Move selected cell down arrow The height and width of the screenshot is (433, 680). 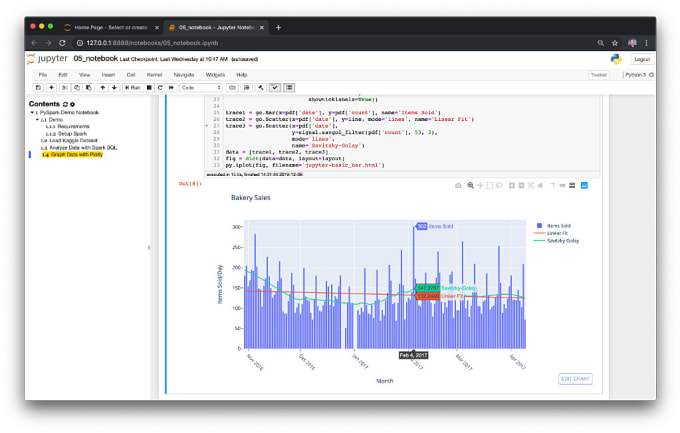point(114,88)
